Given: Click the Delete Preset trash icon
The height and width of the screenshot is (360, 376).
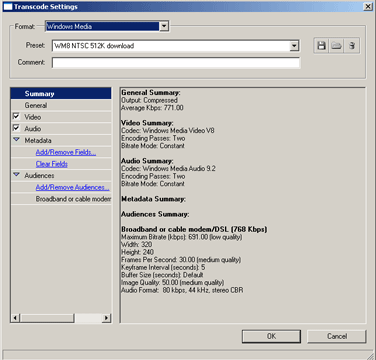Looking at the screenshot, I should (x=352, y=46).
